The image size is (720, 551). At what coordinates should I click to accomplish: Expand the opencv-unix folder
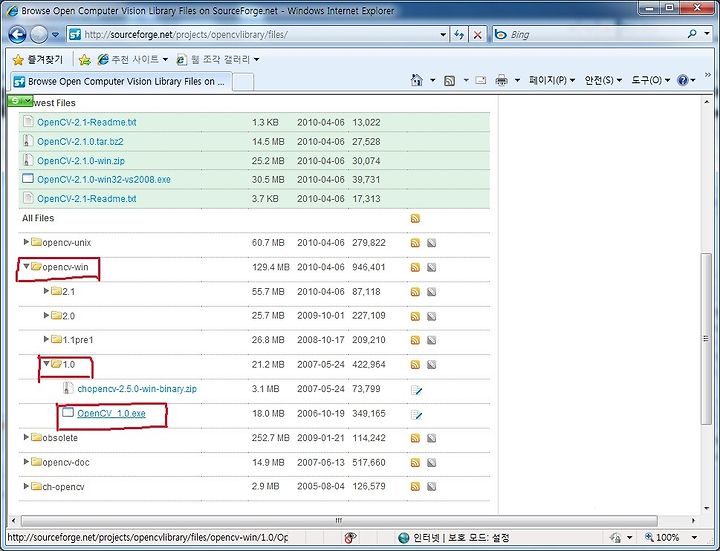(26, 242)
